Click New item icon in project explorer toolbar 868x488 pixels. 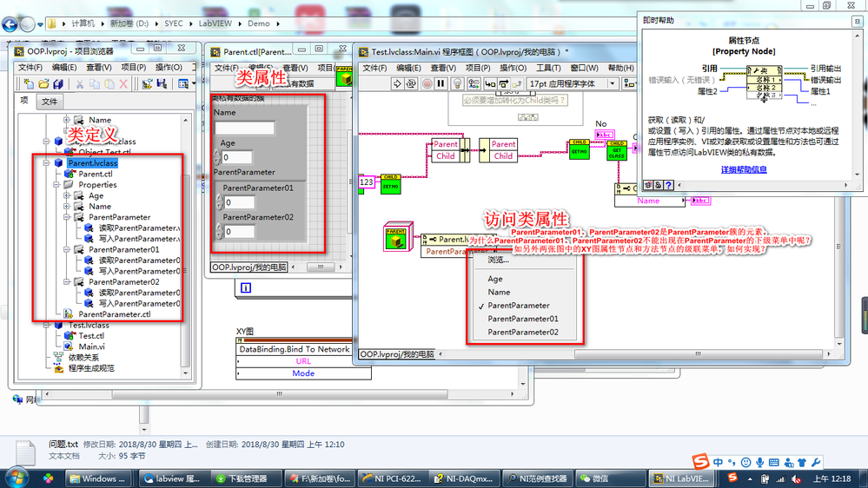tap(28, 84)
